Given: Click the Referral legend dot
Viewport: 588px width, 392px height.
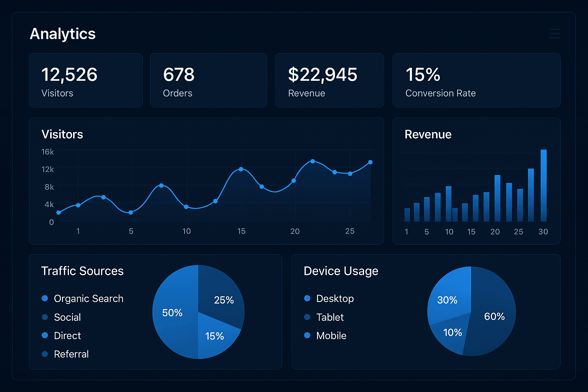Looking at the screenshot, I should [x=45, y=354].
